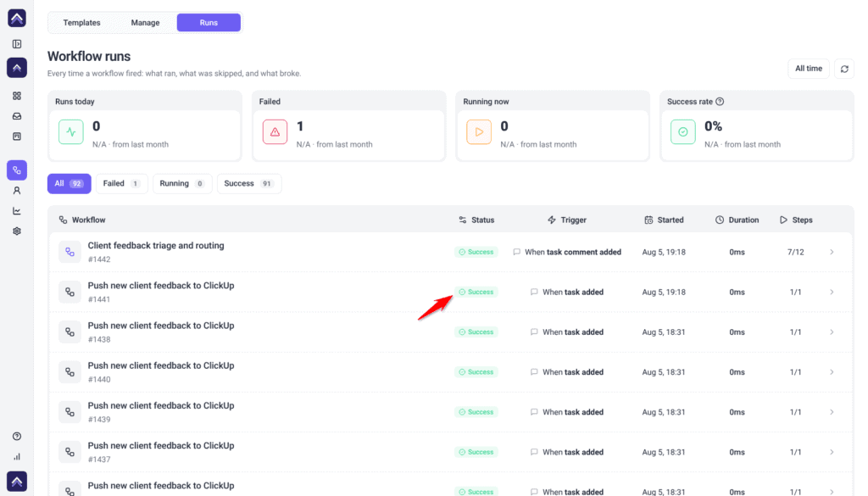Click the Success badge on run #1442
Screen dimensions: 868x496
[476, 252]
